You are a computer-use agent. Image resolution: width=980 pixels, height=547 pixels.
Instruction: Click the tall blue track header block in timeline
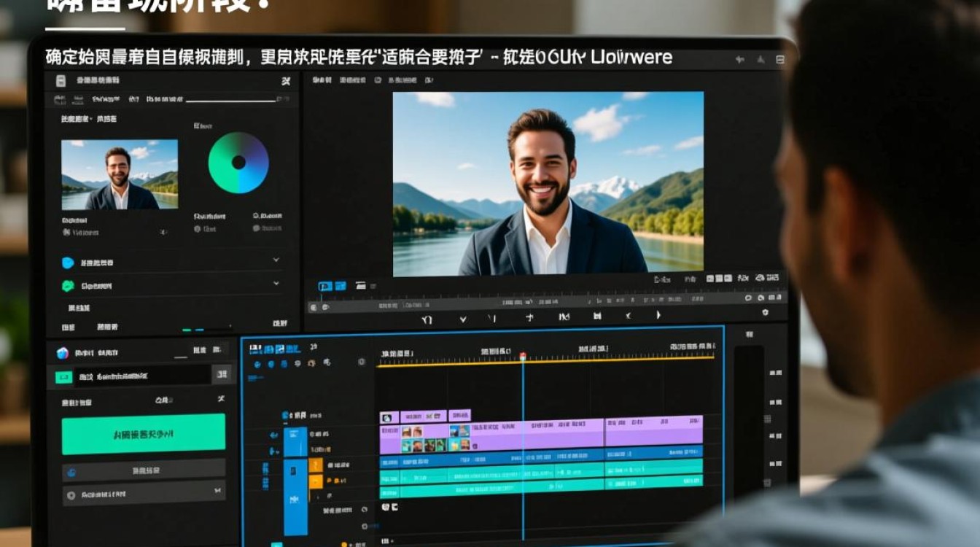click(295, 497)
